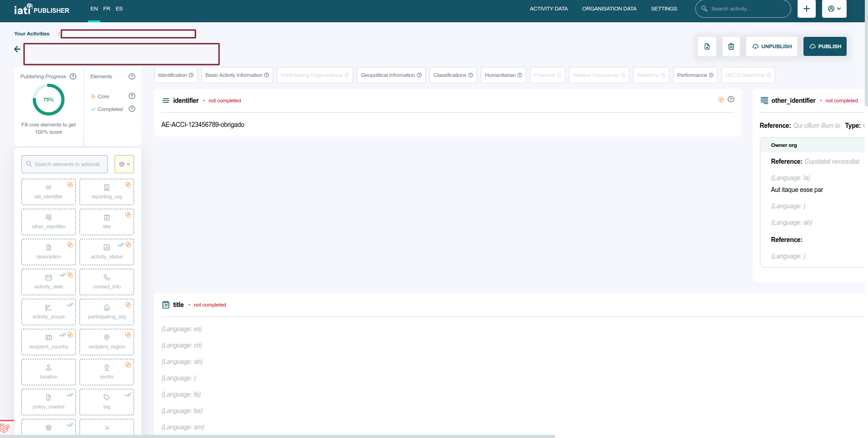Open the element filter dropdown
The image size is (868, 438).
pyautogui.click(x=125, y=164)
